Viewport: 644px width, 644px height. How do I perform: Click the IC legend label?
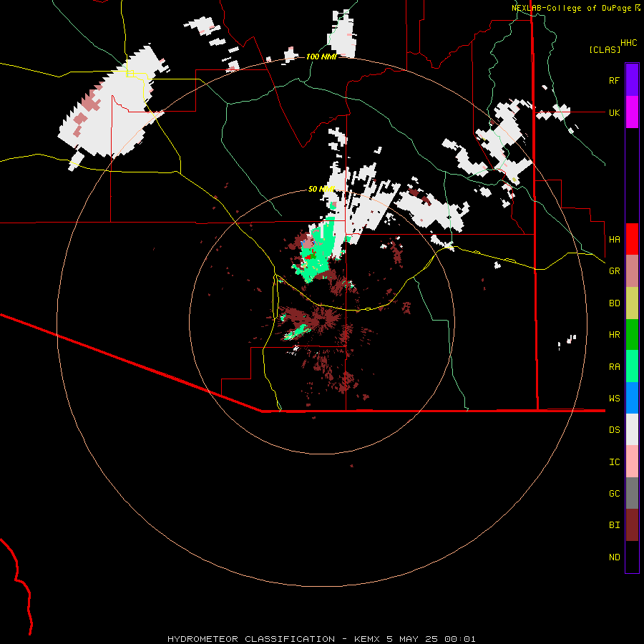point(614,462)
